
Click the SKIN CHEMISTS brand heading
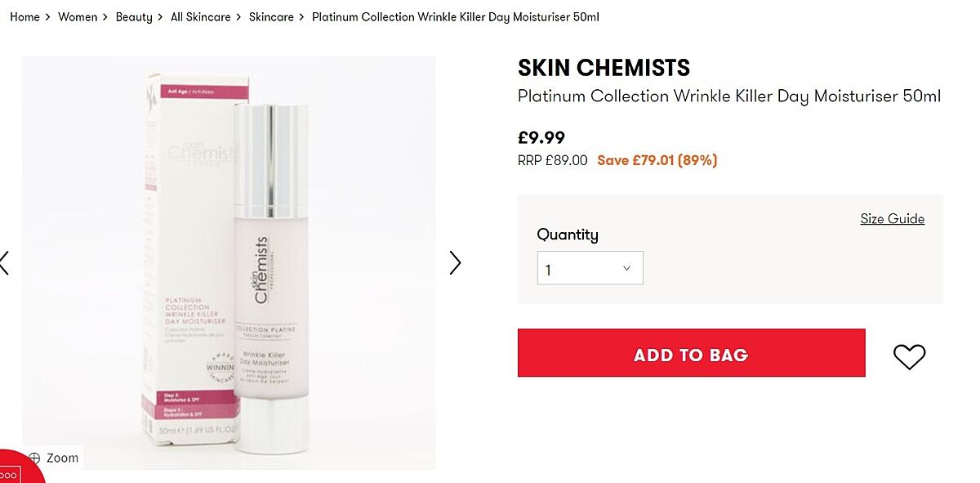click(x=604, y=68)
